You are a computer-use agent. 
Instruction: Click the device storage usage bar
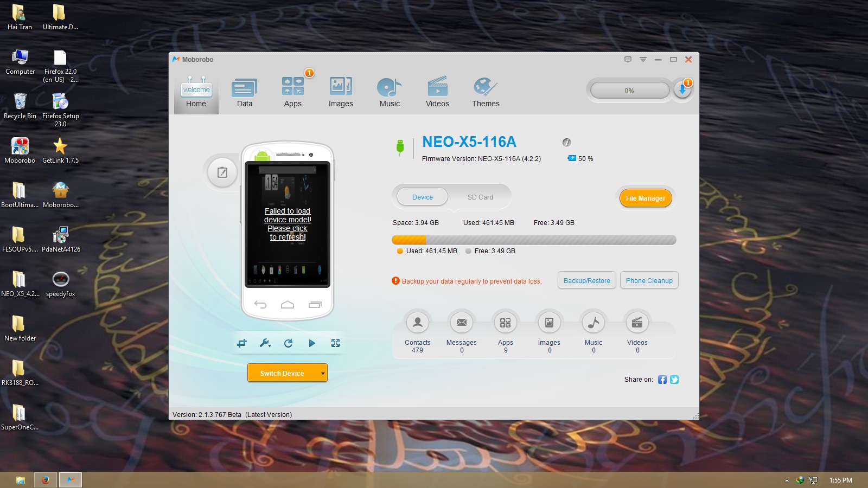click(x=534, y=240)
